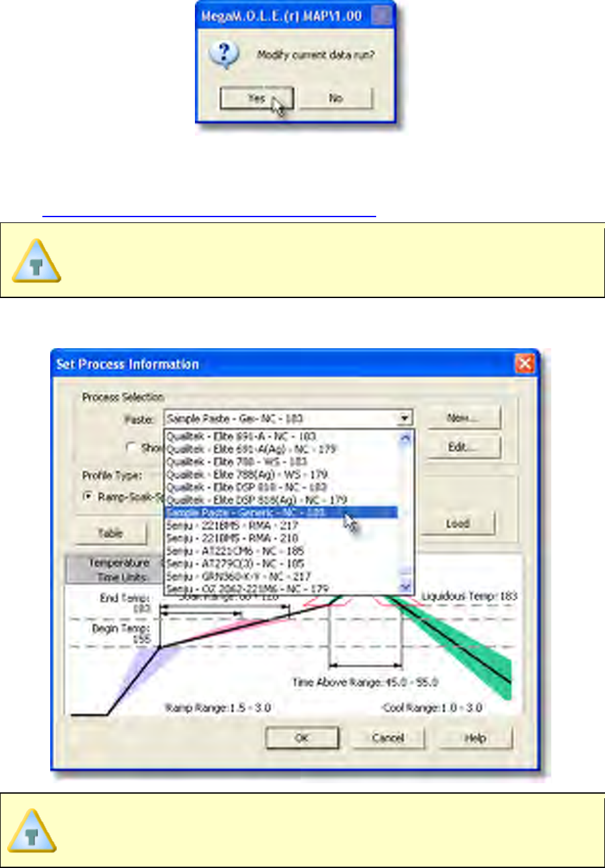Click the Cancel button

388,738
